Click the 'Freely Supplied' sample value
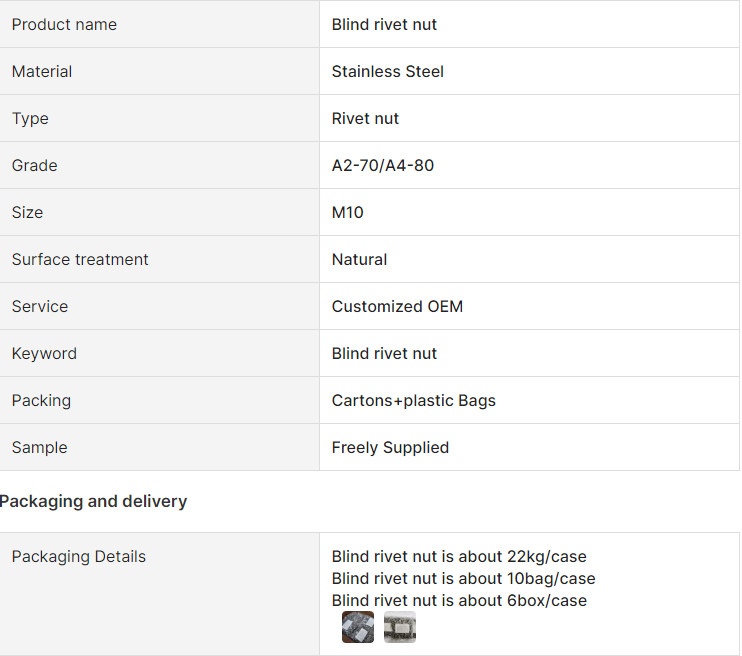The image size is (742, 656). click(x=390, y=447)
